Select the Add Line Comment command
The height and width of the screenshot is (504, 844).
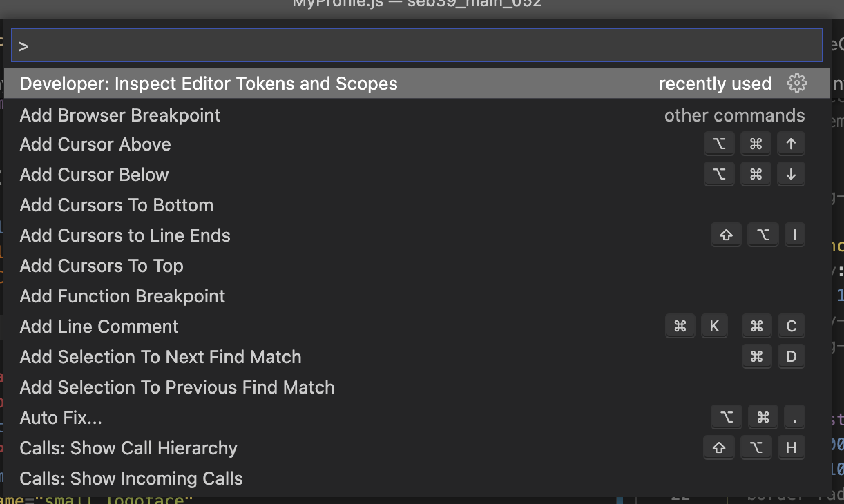[99, 326]
